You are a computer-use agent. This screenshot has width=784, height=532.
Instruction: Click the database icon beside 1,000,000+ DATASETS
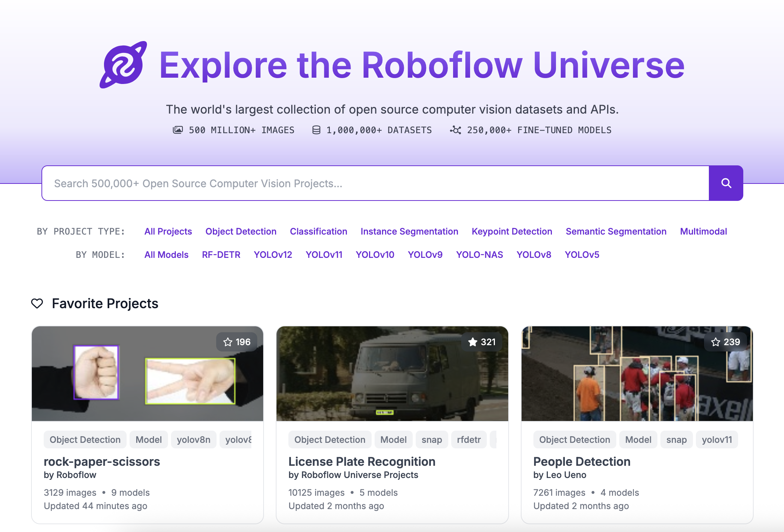[316, 129]
